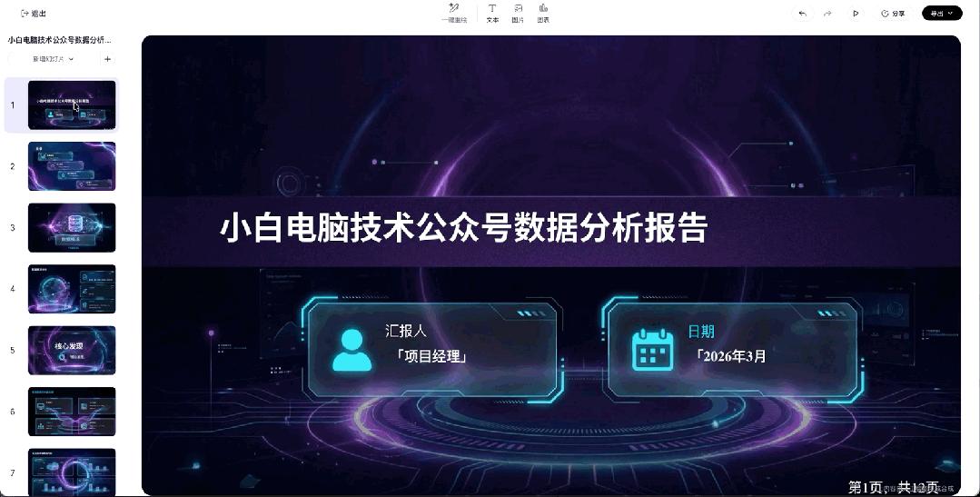Expand the 新增幻灯片 dropdown
The image size is (980, 497).
pyautogui.click(x=53, y=59)
